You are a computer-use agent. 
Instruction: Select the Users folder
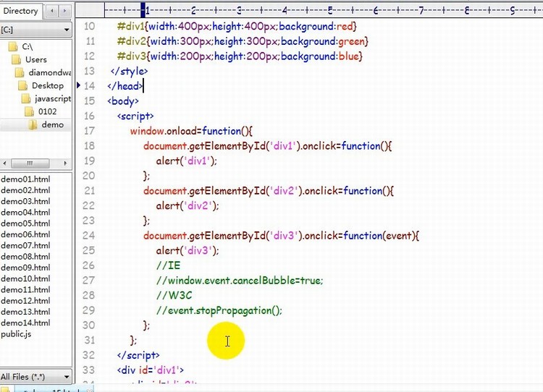pos(36,59)
